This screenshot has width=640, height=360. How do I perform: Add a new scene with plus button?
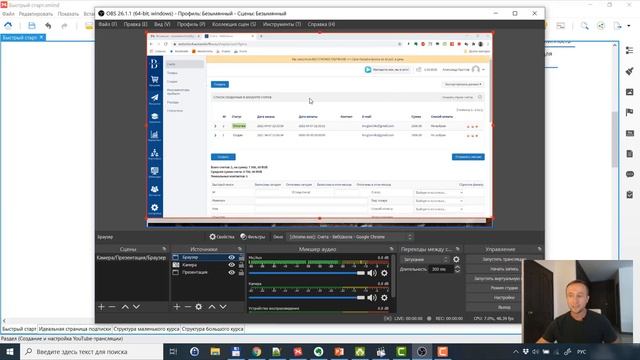point(101,307)
